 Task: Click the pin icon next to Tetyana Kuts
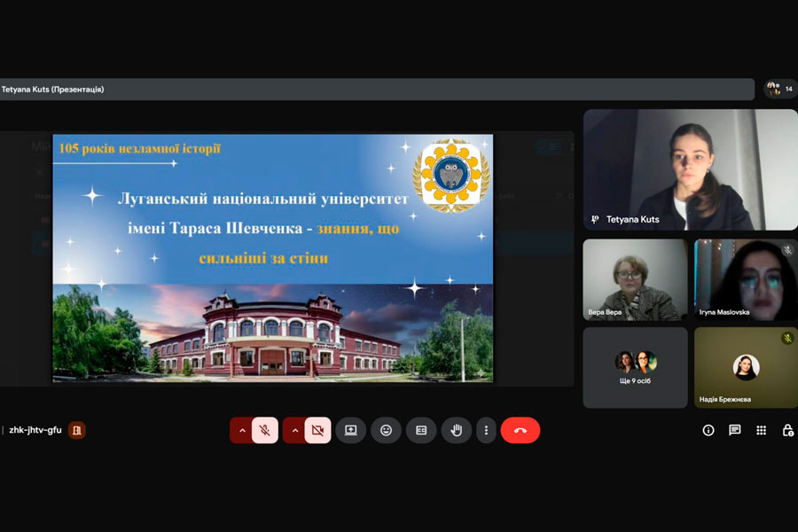pos(594,219)
